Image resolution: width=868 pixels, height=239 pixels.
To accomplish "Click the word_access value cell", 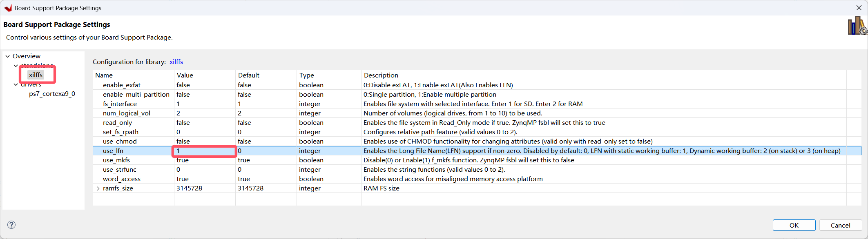I will (x=205, y=179).
